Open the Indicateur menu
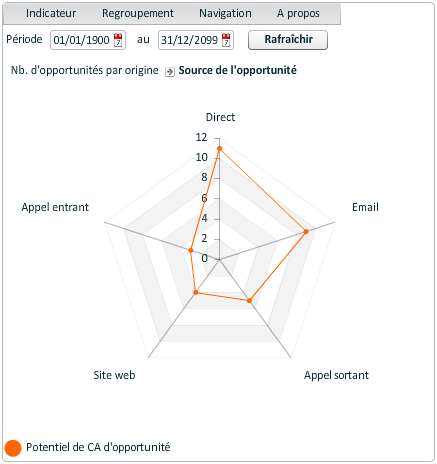This screenshot has height=464, width=437. point(51,13)
